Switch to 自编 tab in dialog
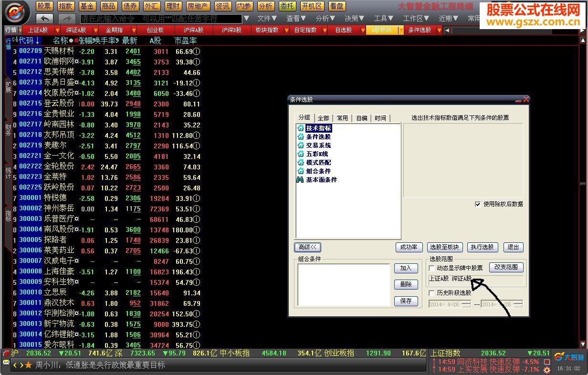This screenshot has width=588, height=375. pos(362,118)
